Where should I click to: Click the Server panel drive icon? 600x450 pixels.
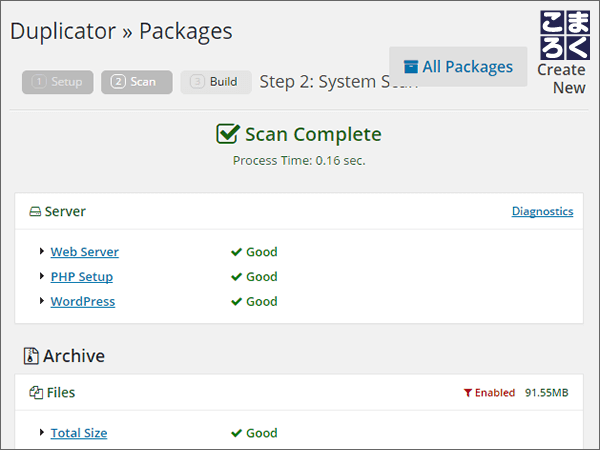[35, 212]
